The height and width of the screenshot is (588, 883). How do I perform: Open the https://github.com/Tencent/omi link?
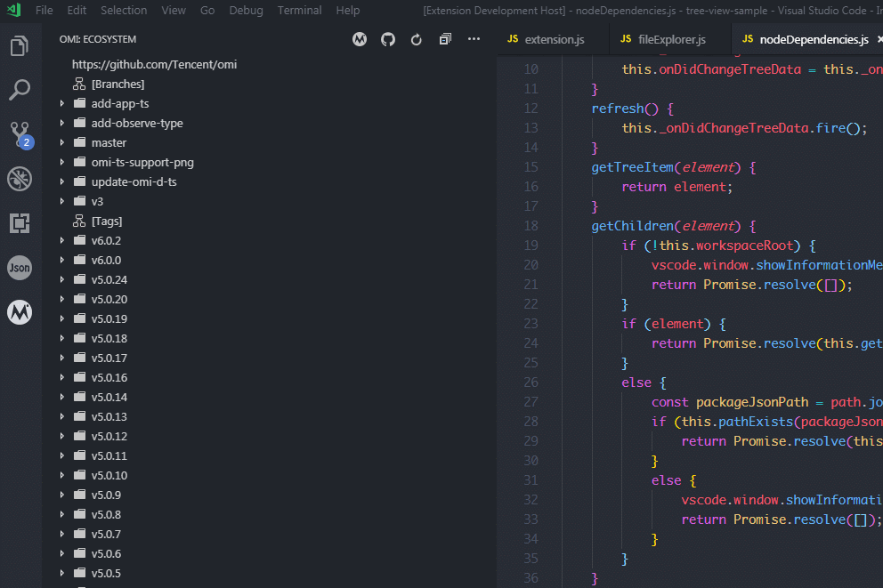[154, 64]
